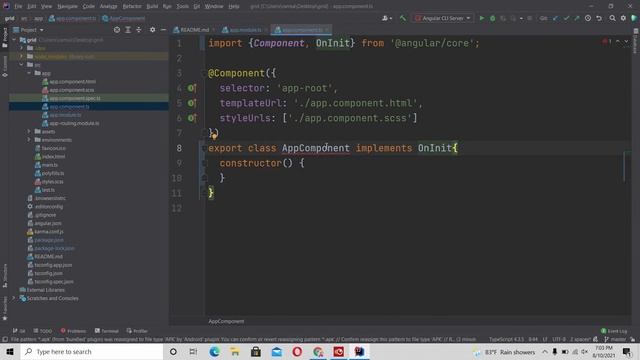The image size is (640, 360).
Task: Expand the node_modules folder
Action: click(22, 56)
